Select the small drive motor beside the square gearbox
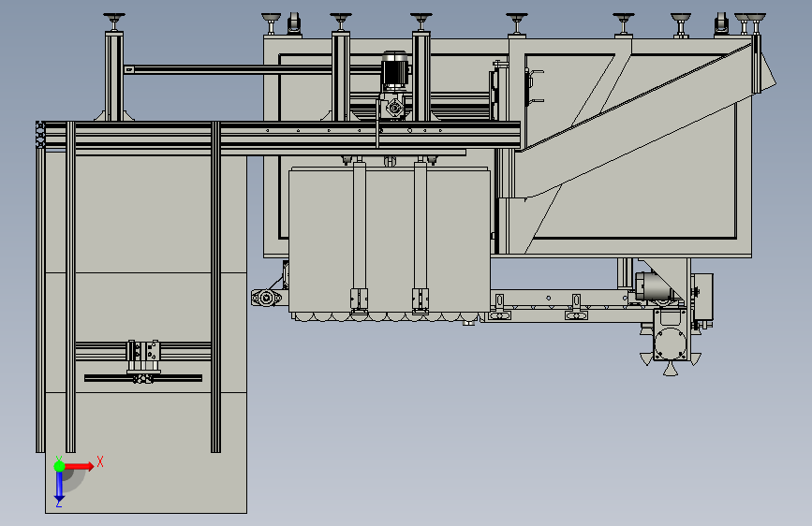Screen dimensions: 812x526 [x=655, y=286]
